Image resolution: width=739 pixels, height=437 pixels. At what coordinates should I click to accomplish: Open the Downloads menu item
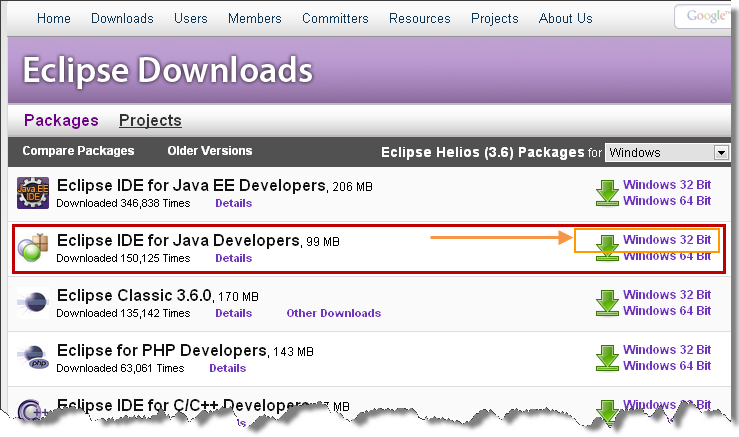(122, 18)
